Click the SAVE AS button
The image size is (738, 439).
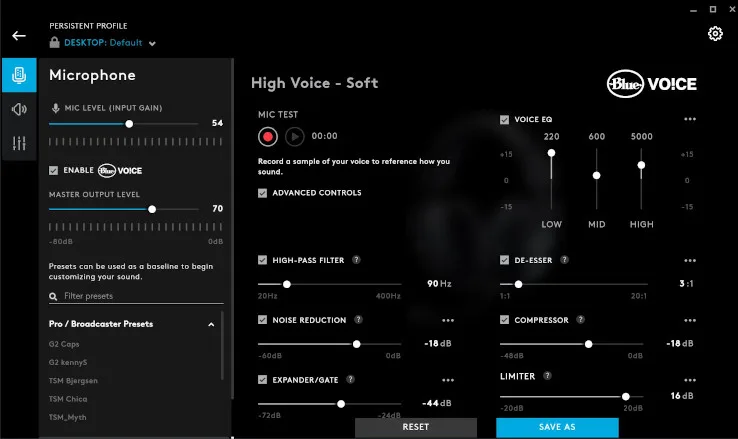[x=557, y=427]
